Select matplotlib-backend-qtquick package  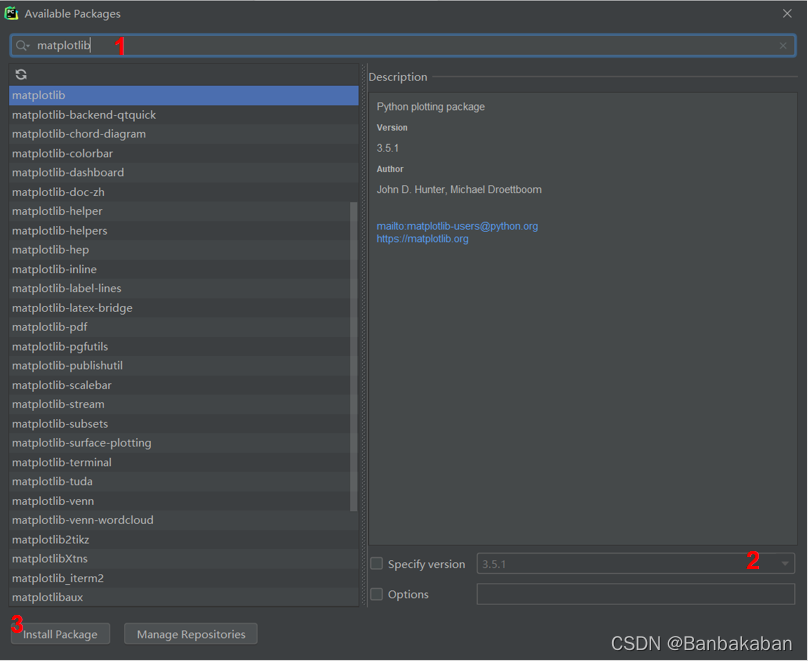point(183,115)
